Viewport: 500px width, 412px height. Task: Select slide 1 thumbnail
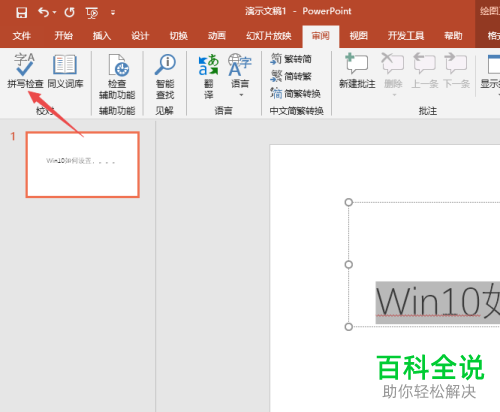point(83,165)
